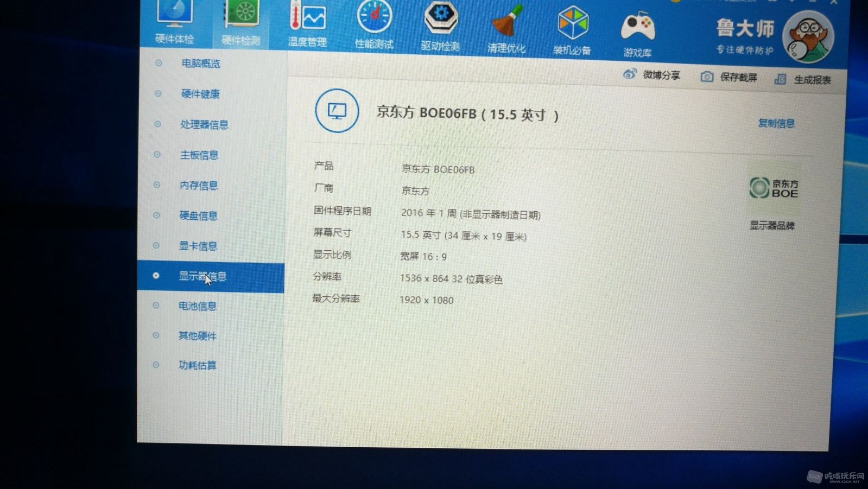Click the 厂商 value 京东方
868x489 pixels.
(x=415, y=191)
